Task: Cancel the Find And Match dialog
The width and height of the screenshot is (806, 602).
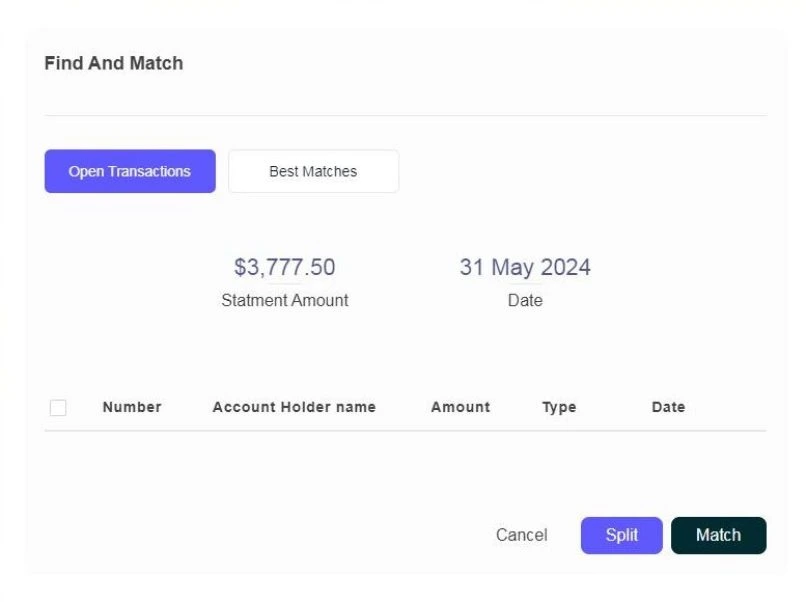Action: click(x=521, y=535)
